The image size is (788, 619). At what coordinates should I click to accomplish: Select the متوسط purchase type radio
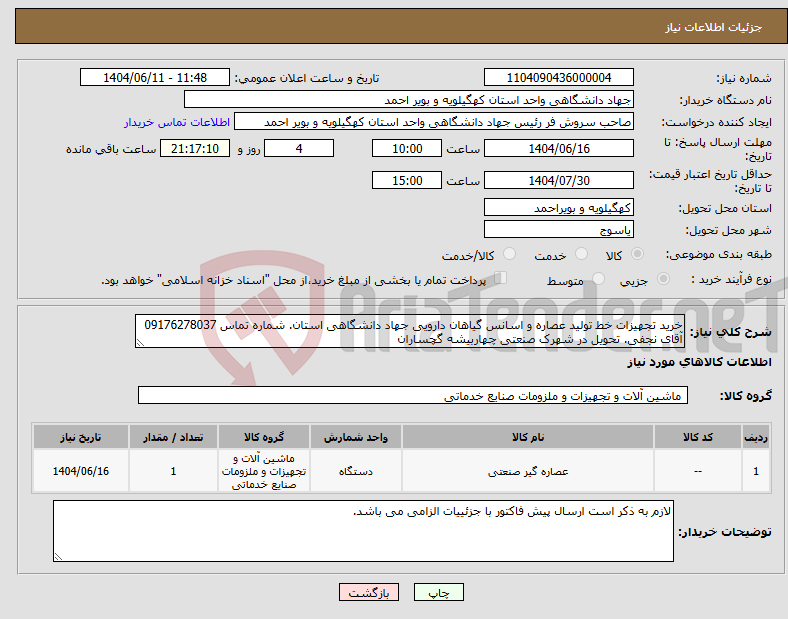(598, 278)
